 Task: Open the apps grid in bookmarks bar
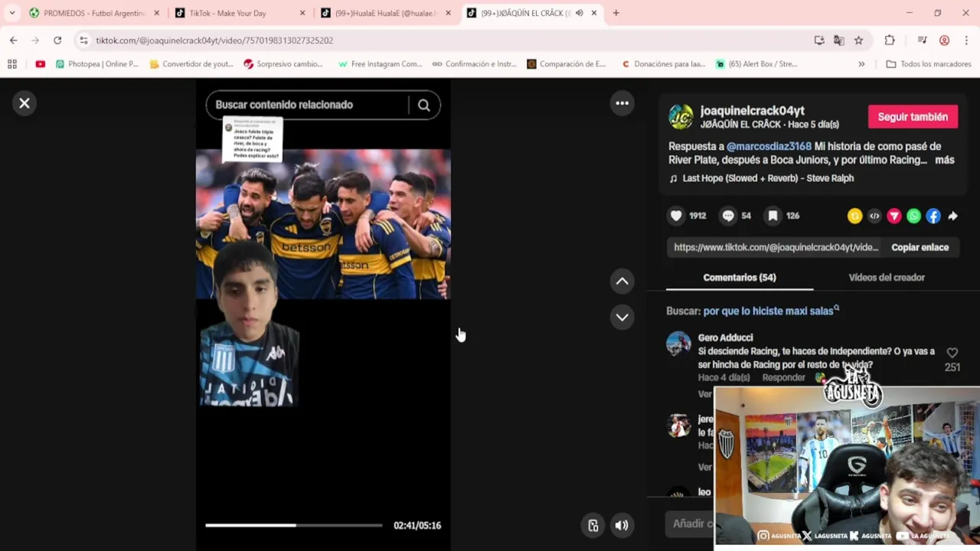coord(12,64)
